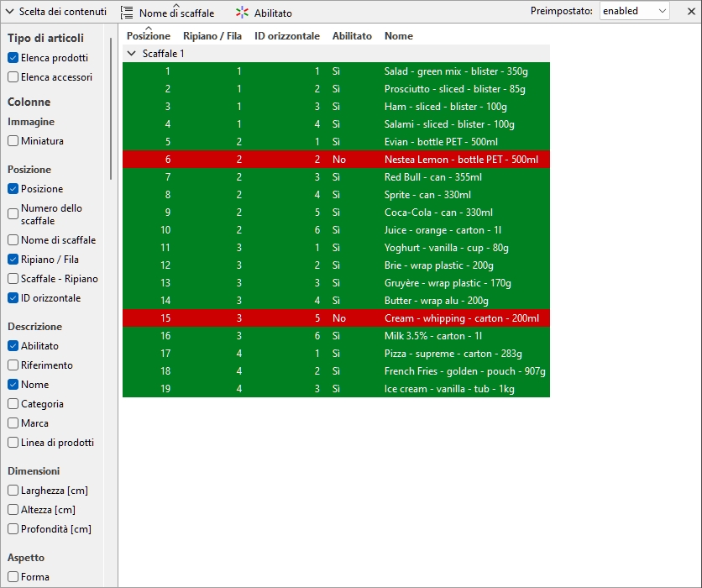
Task: Disable ID orizzontale checkbox
Action: coord(13,298)
